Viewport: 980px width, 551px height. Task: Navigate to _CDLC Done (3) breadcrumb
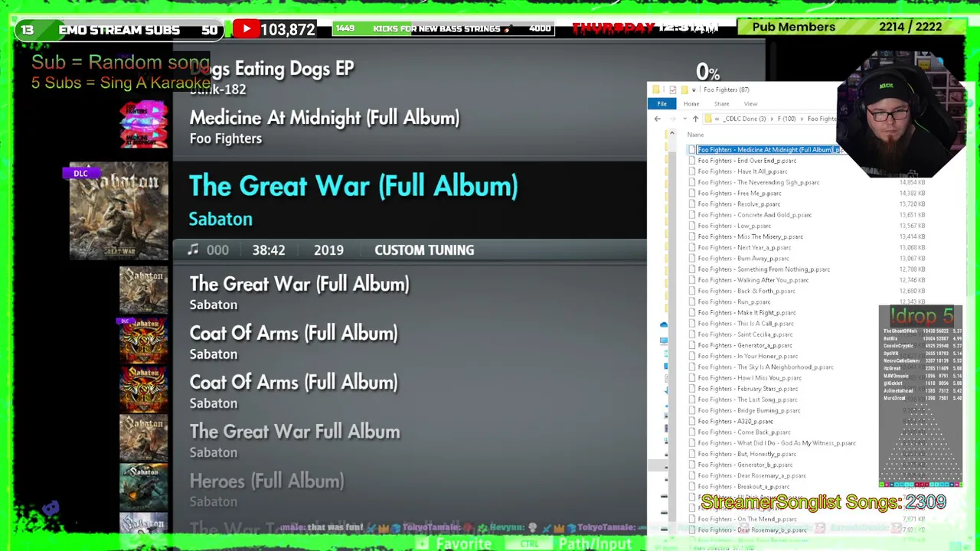point(745,119)
